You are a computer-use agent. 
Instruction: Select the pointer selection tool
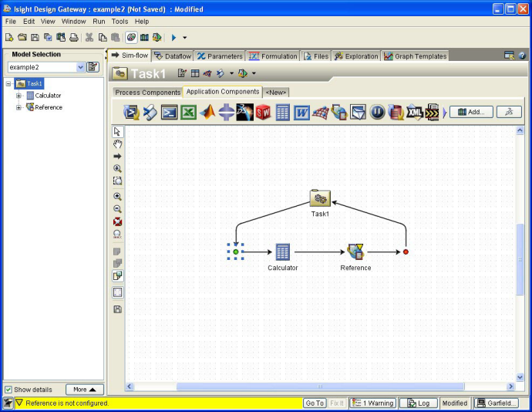coord(117,132)
